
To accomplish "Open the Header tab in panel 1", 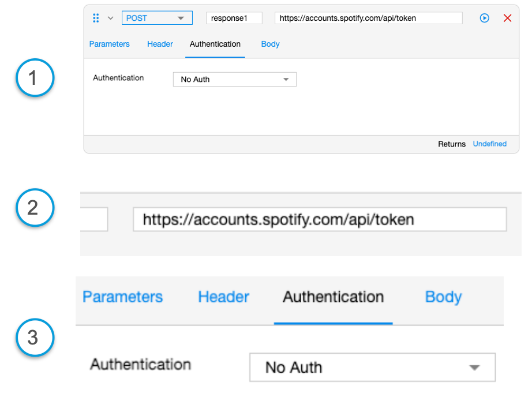I will (x=160, y=44).
